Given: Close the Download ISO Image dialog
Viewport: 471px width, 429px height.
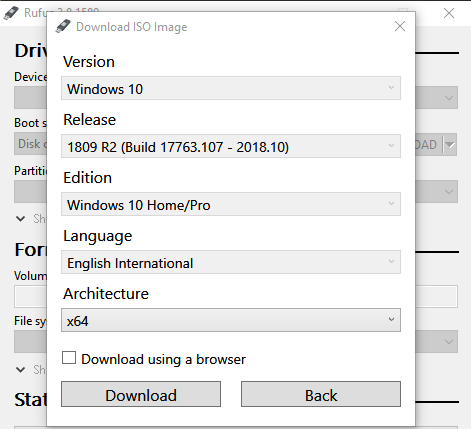Looking at the screenshot, I should coord(400,26).
